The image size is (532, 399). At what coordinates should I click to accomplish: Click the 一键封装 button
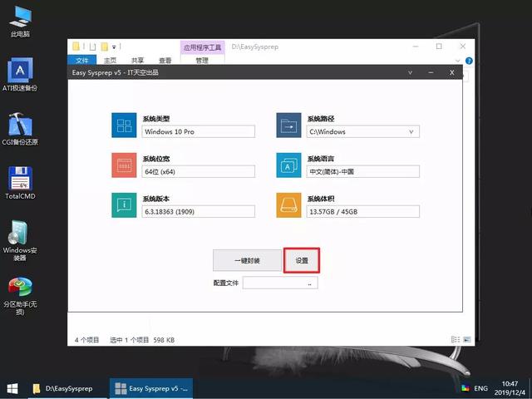[247, 260]
